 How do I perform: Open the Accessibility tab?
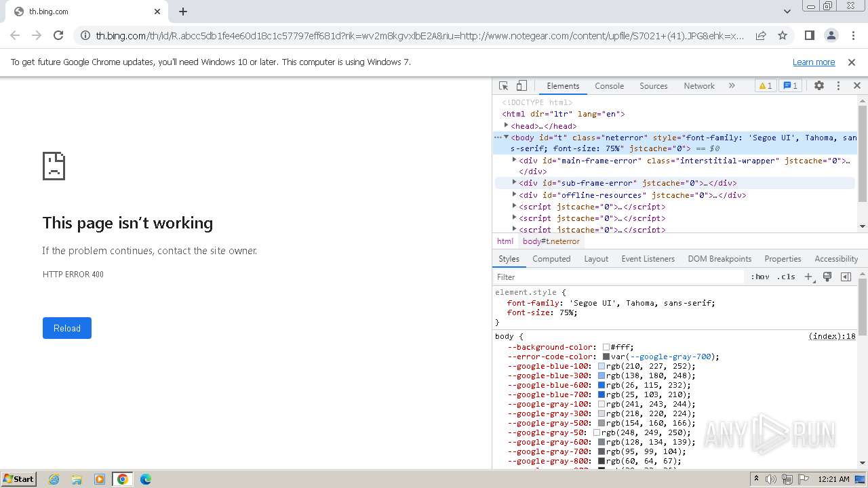point(836,259)
